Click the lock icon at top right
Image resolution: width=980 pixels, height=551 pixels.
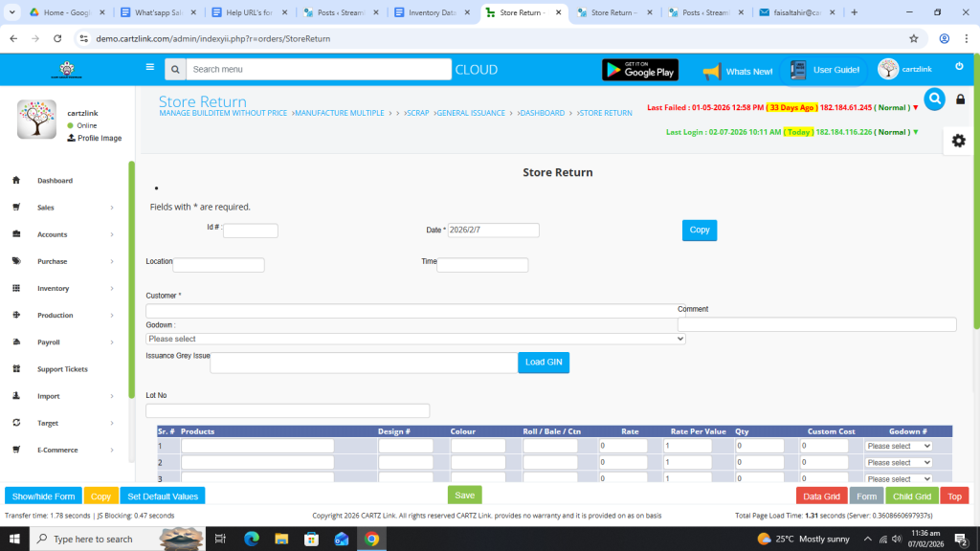(961, 99)
